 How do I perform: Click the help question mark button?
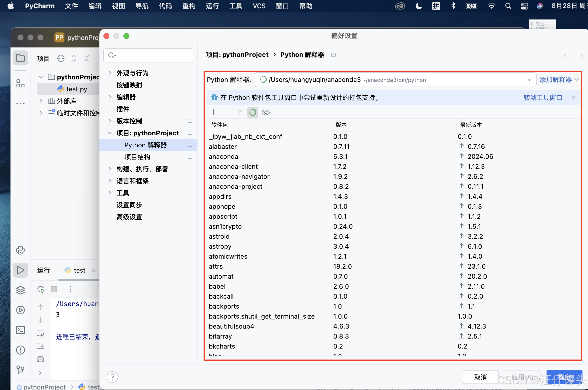tap(112, 377)
